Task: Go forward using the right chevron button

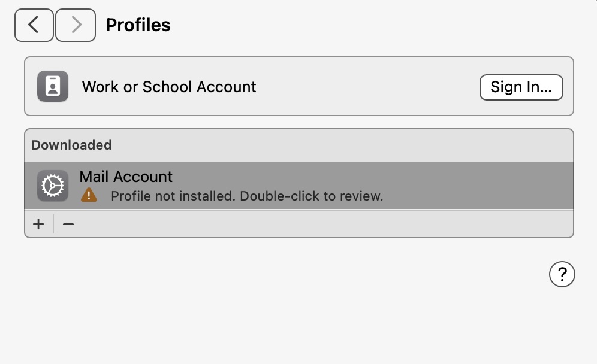Action: (x=76, y=25)
